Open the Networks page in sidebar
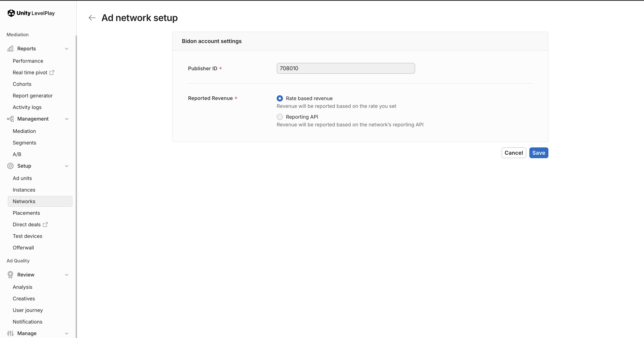Viewport: 644px width, 338px height. click(x=24, y=201)
